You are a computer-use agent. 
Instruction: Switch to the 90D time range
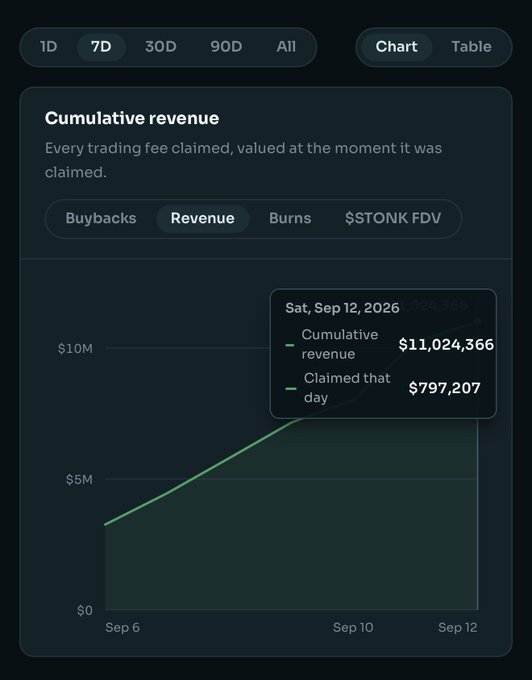pos(226,46)
